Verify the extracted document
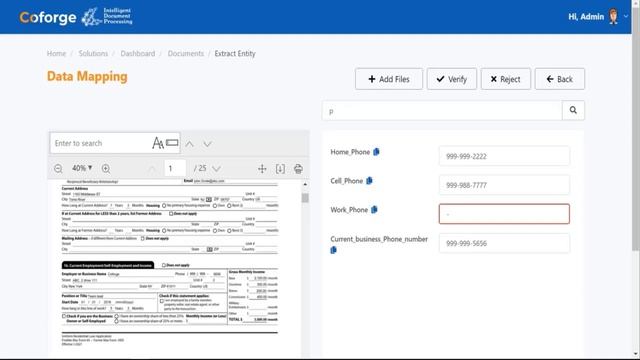 pyautogui.click(x=451, y=79)
